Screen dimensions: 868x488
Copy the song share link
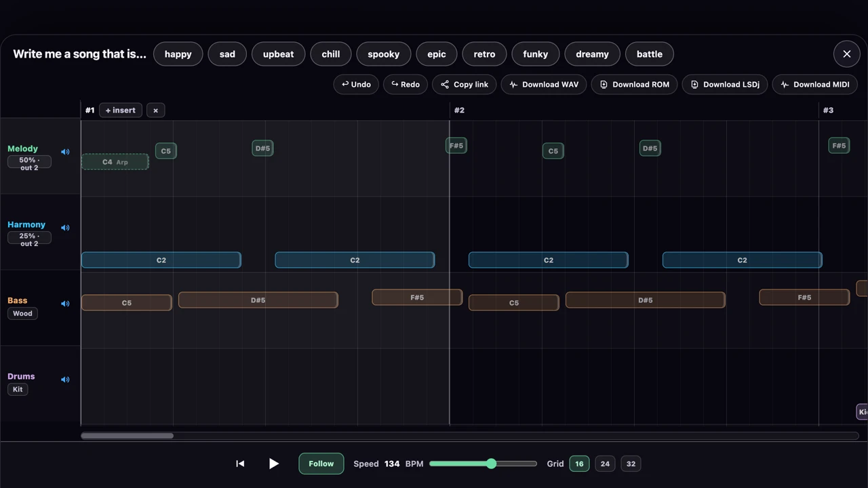[x=465, y=85]
